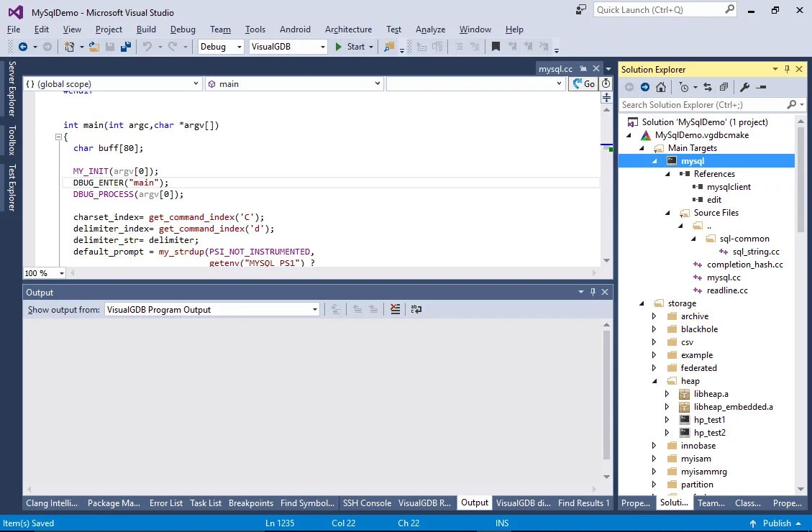
Task: Select completion_hash.cc in Solution Explorer
Action: 744,265
